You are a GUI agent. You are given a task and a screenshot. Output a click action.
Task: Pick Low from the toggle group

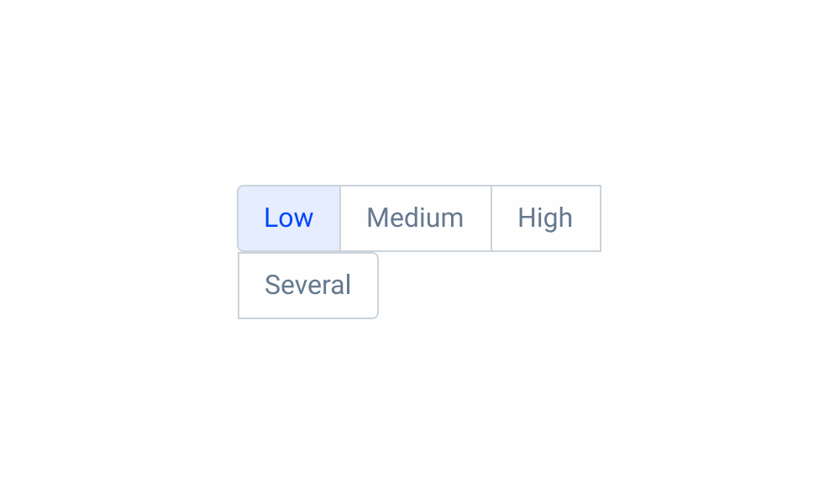pyautogui.click(x=289, y=218)
